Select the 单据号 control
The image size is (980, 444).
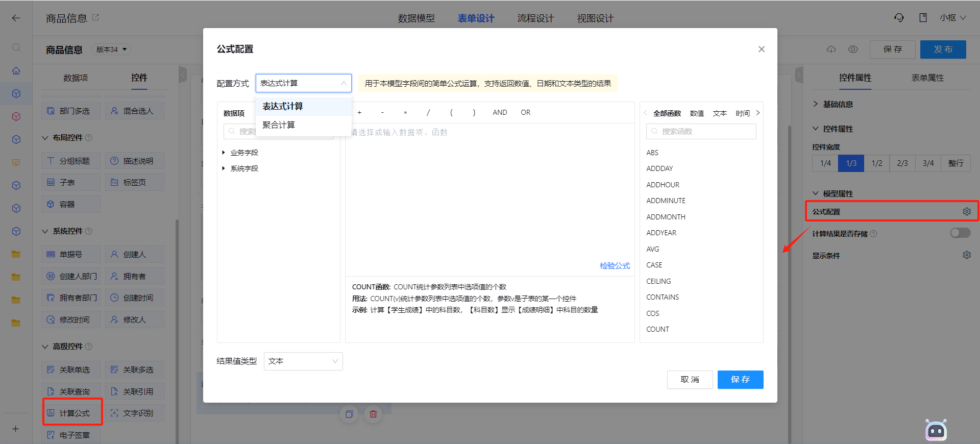(71, 254)
